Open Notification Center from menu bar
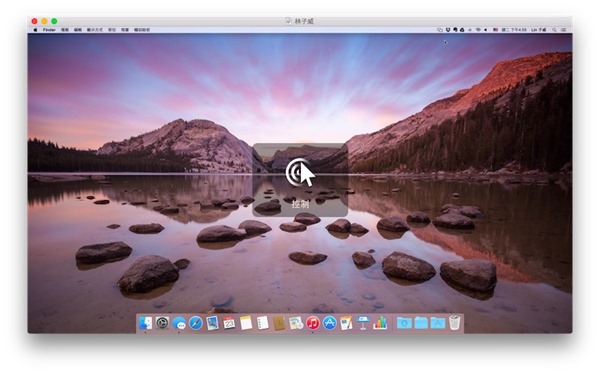Viewport: 600px width, 373px height. [x=564, y=29]
